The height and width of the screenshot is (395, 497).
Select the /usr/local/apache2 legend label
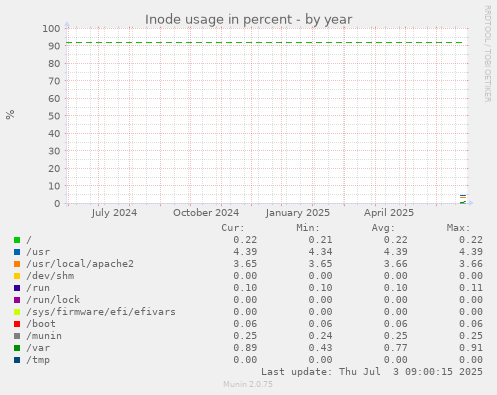click(x=80, y=264)
